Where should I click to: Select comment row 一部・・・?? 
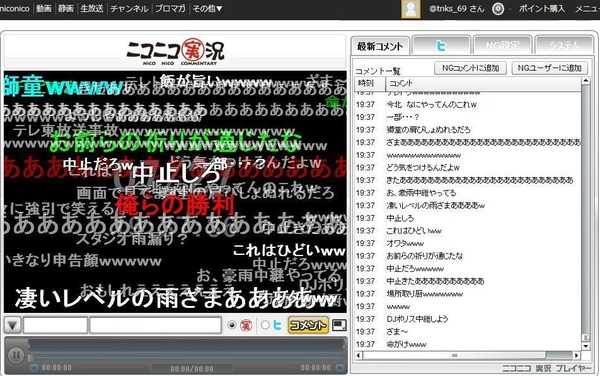coord(468,117)
